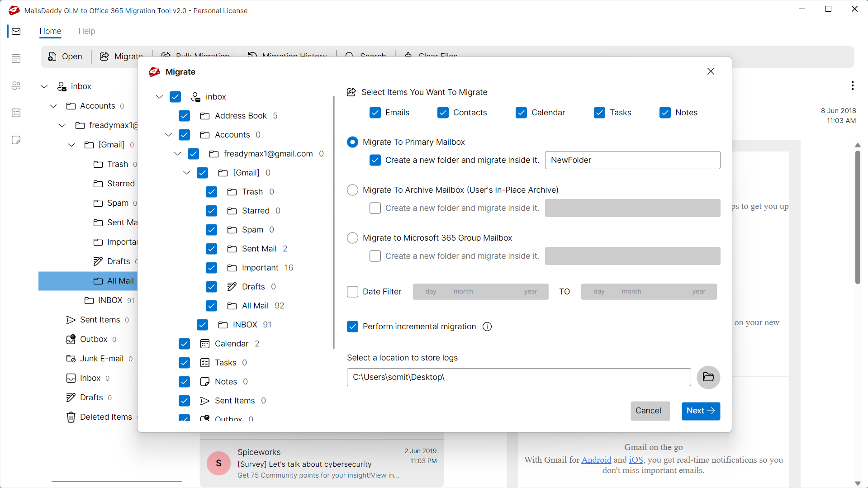The width and height of the screenshot is (868, 488).
Task: Enable the Date Filter checkbox
Action: [352, 292]
